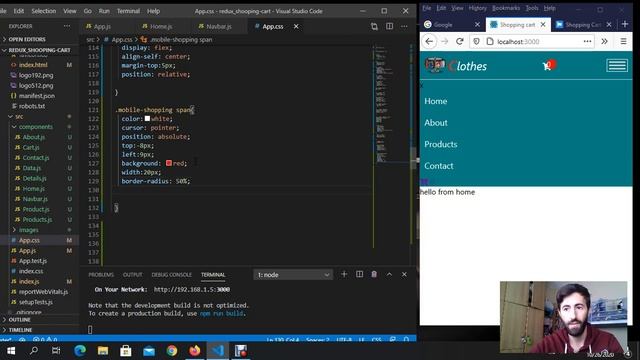Open Firefox application hamburger menu
The image size is (640, 360).
(x=623, y=41)
